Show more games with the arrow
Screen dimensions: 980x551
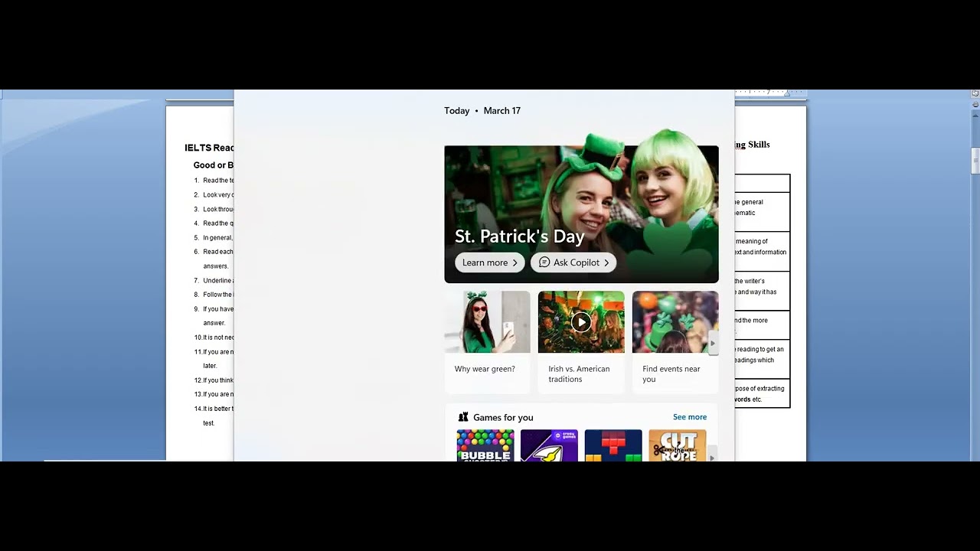pyautogui.click(x=713, y=456)
